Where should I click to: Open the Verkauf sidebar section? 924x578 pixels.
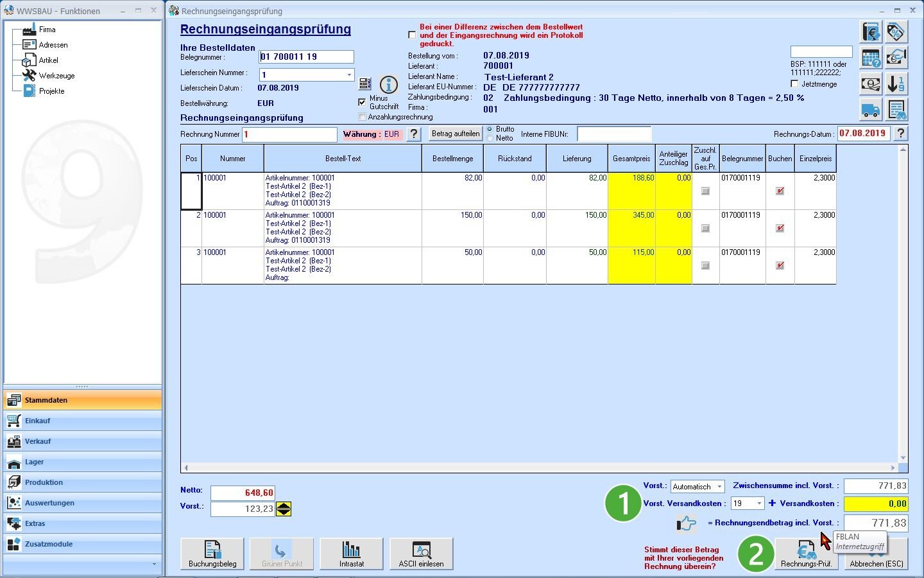tap(83, 441)
